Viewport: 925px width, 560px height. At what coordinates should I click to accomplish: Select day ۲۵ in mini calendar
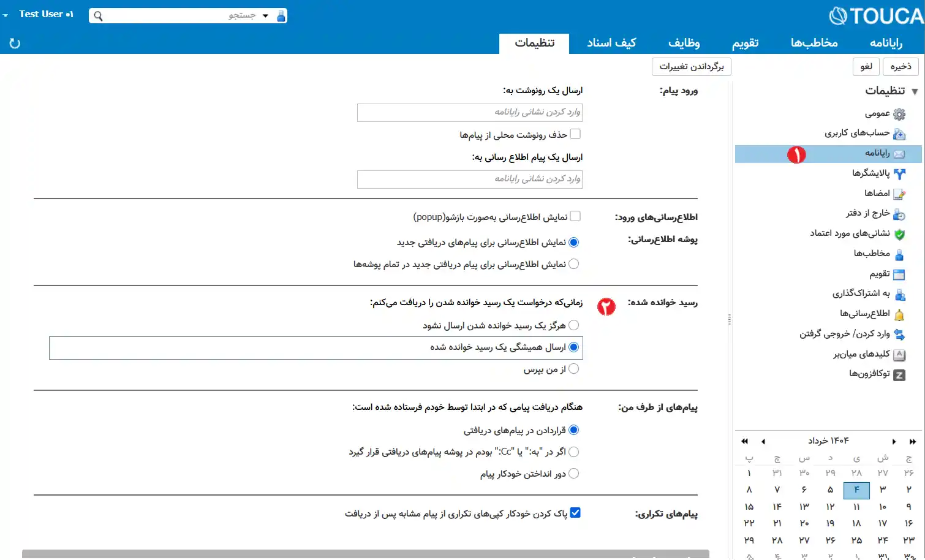tap(856, 540)
